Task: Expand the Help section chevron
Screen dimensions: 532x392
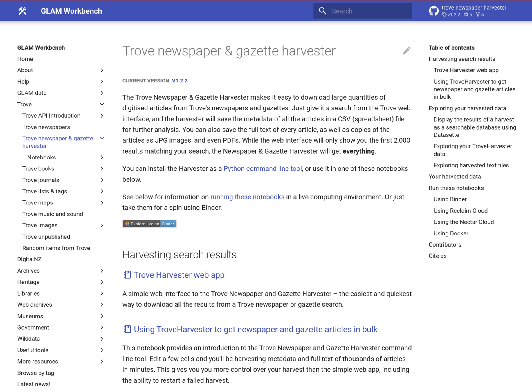Action: pyautogui.click(x=102, y=82)
